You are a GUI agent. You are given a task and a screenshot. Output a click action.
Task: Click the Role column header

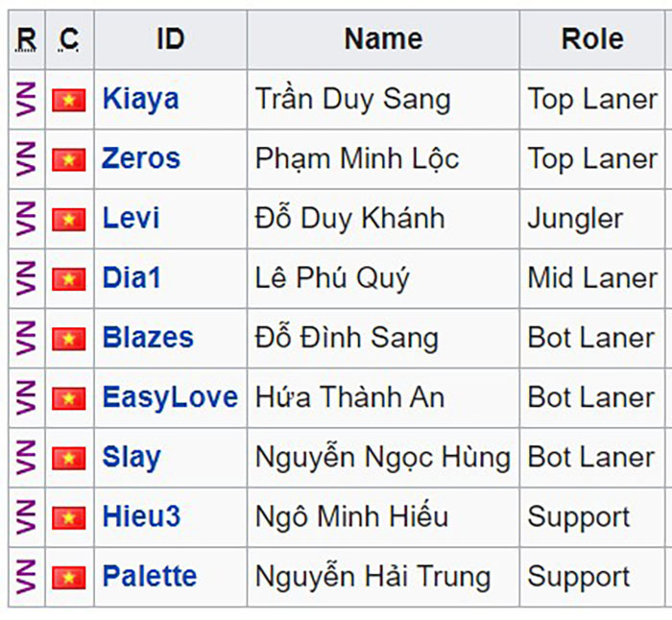[x=592, y=39]
